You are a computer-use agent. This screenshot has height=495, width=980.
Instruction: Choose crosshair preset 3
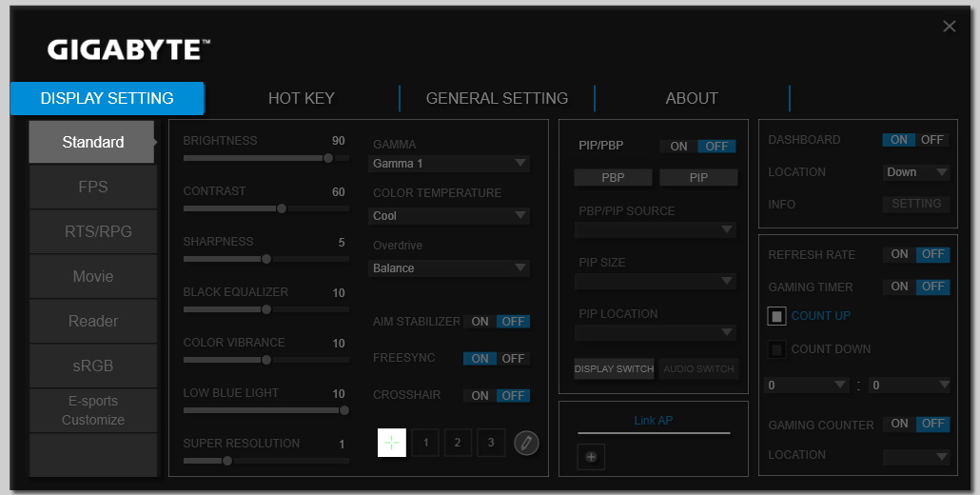click(x=491, y=443)
